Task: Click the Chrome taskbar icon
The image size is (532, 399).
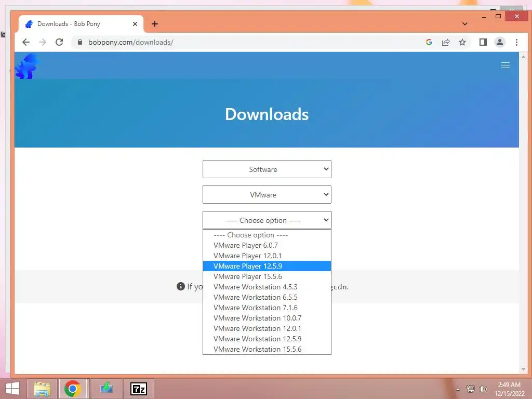Action: point(72,389)
